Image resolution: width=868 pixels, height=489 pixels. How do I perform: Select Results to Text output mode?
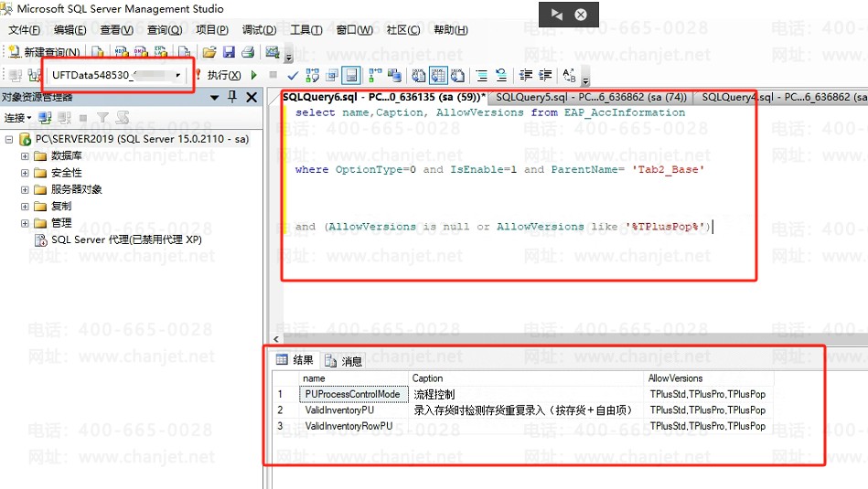click(419, 75)
